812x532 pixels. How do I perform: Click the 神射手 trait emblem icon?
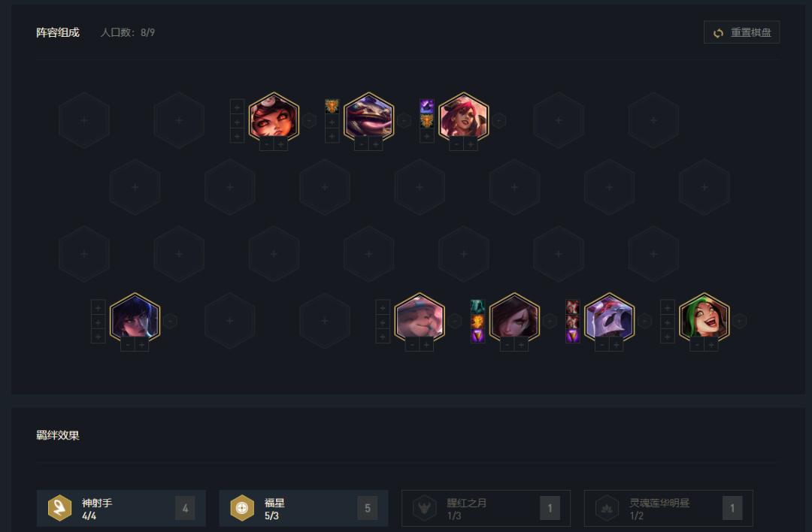click(x=59, y=508)
